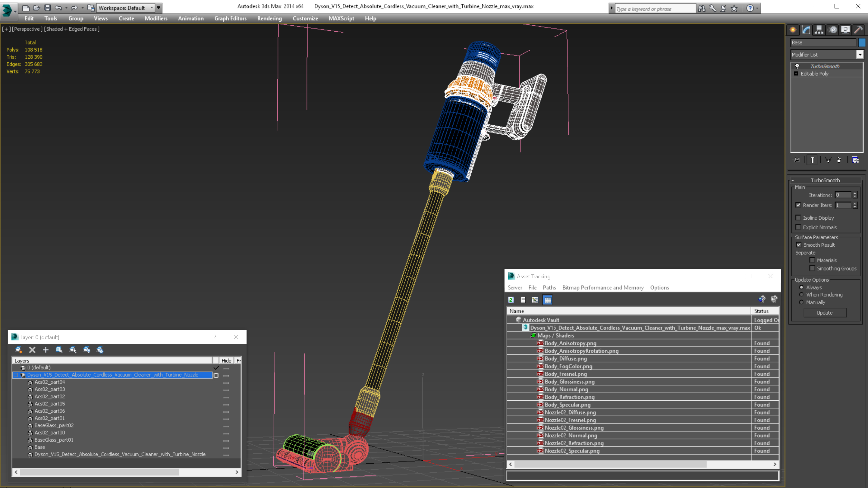Select Always update option

point(801,287)
